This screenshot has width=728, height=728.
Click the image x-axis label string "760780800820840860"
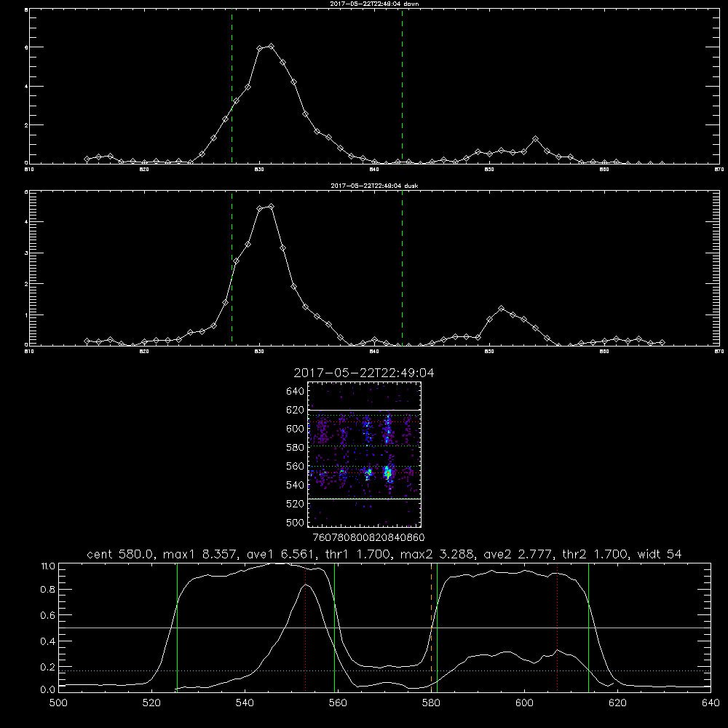[368, 537]
